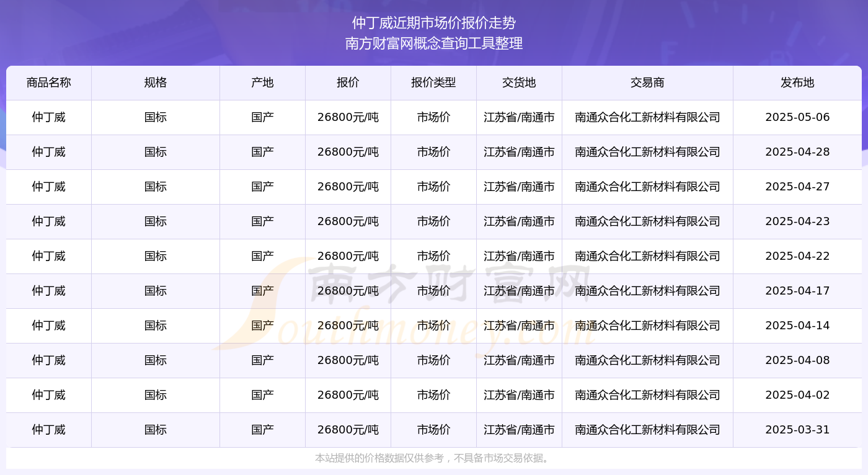
Task: Click 市场价 in the 2025-04-23 row
Action: tap(433, 221)
